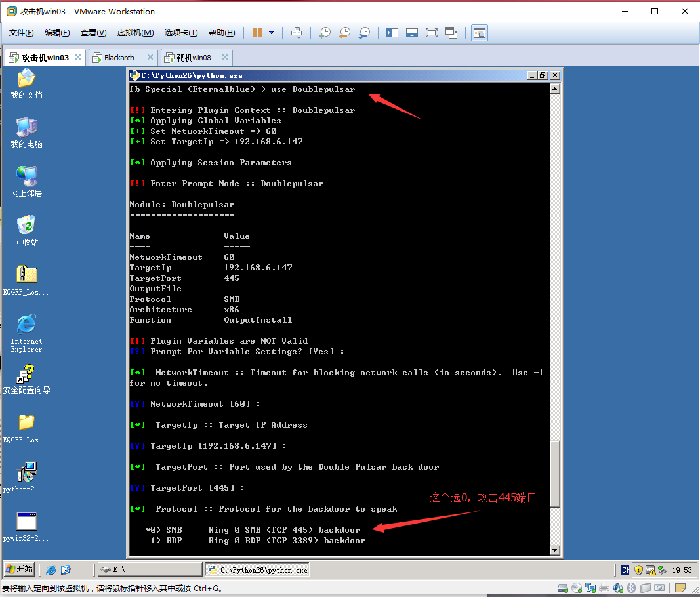Select the python-2 installer icon
Screen dimensions: 700x597
pyautogui.click(x=26, y=478)
